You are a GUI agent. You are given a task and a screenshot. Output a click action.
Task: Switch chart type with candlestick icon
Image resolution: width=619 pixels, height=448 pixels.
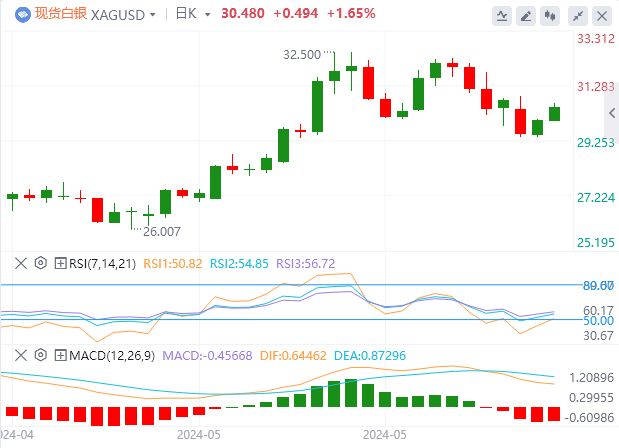pyautogui.click(x=550, y=16)
